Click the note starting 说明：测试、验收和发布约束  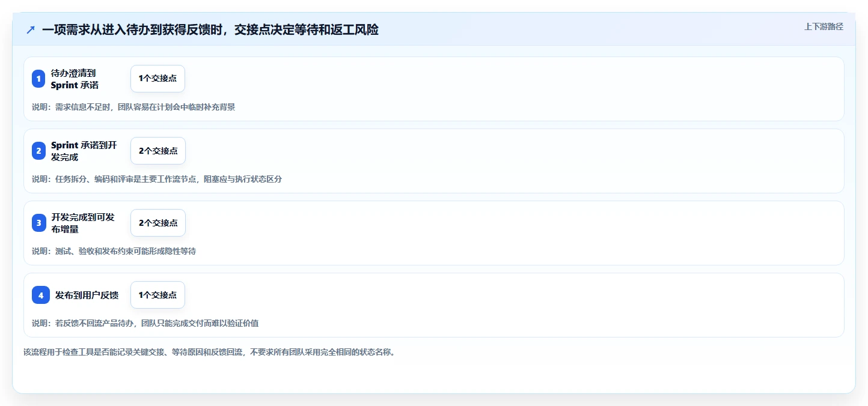(114, 251)
